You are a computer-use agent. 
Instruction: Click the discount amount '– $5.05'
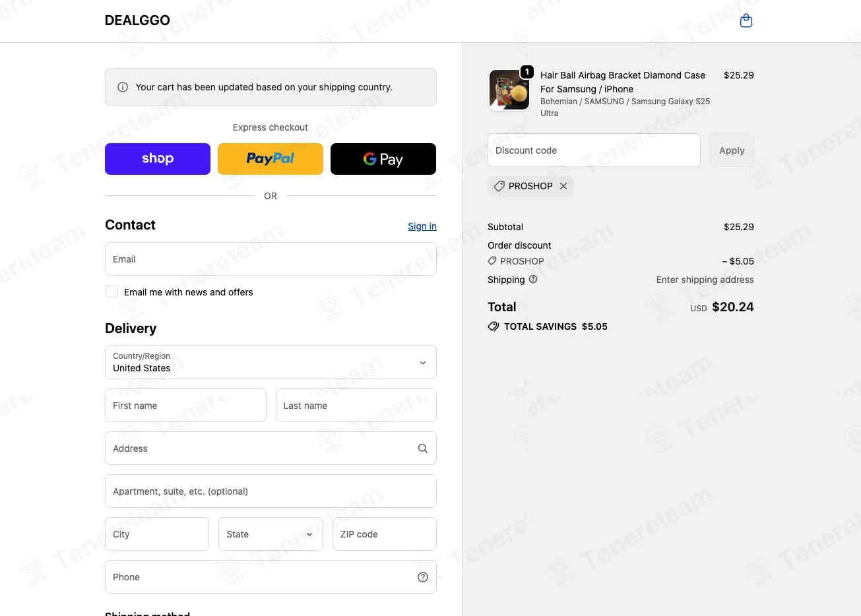pyautogui.click(x=738, y=261)
